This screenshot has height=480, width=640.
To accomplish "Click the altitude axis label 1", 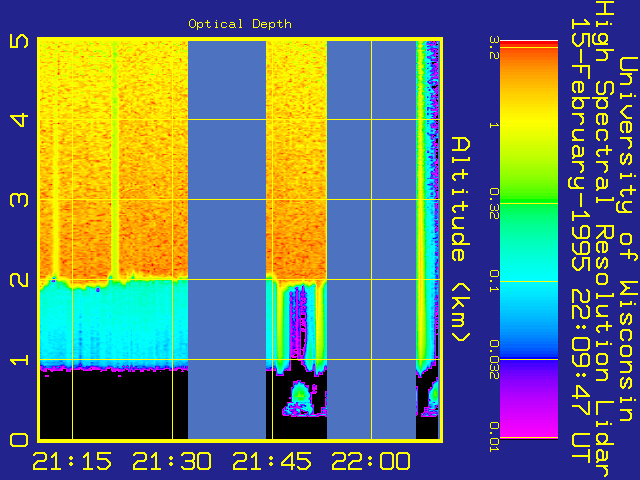I will [19, 360].
